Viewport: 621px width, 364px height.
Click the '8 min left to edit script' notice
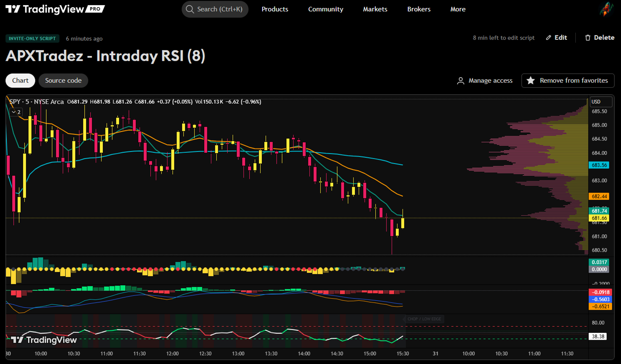(504, 38)
